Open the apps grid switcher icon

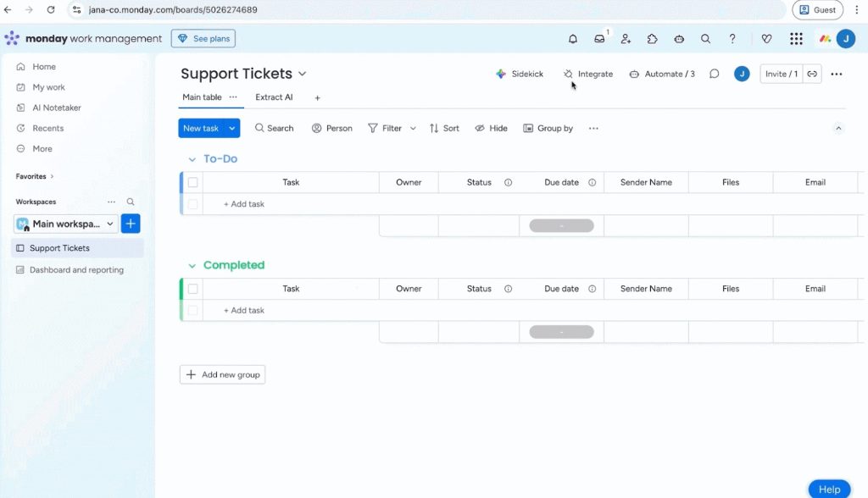pyautogui.click(x=796, y=39)
